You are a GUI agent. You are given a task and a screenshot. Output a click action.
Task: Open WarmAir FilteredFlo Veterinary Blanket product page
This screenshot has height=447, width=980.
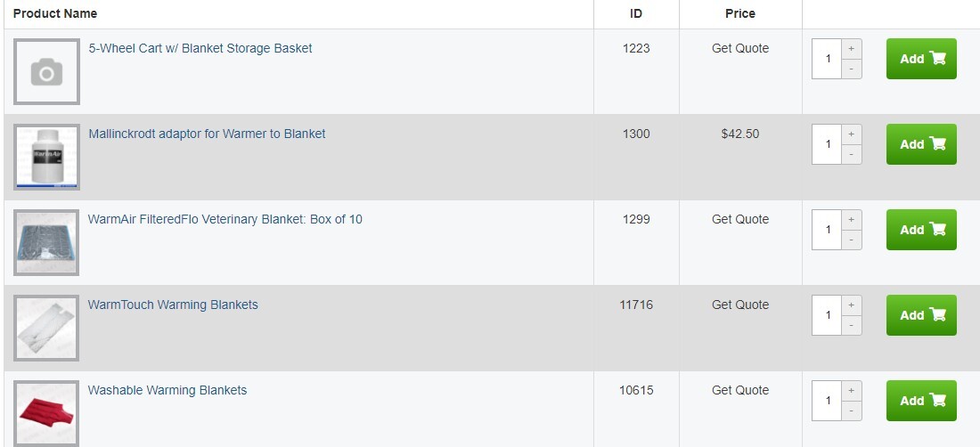point(225,219)
